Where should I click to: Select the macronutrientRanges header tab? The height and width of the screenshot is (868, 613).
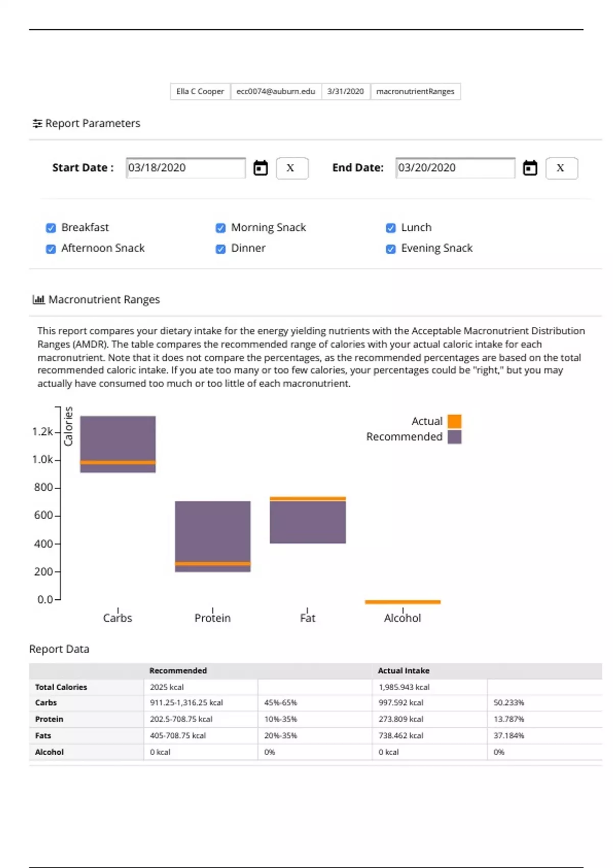tap(415, 91)
